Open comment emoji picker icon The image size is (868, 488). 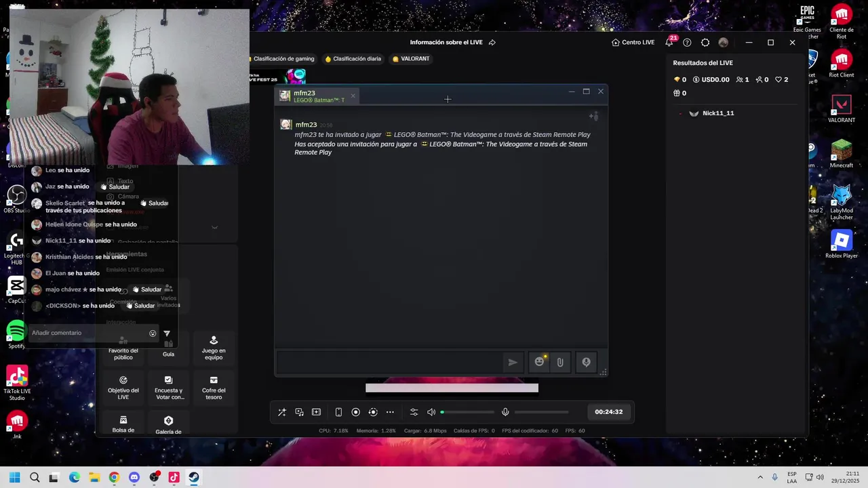[153, 333]
